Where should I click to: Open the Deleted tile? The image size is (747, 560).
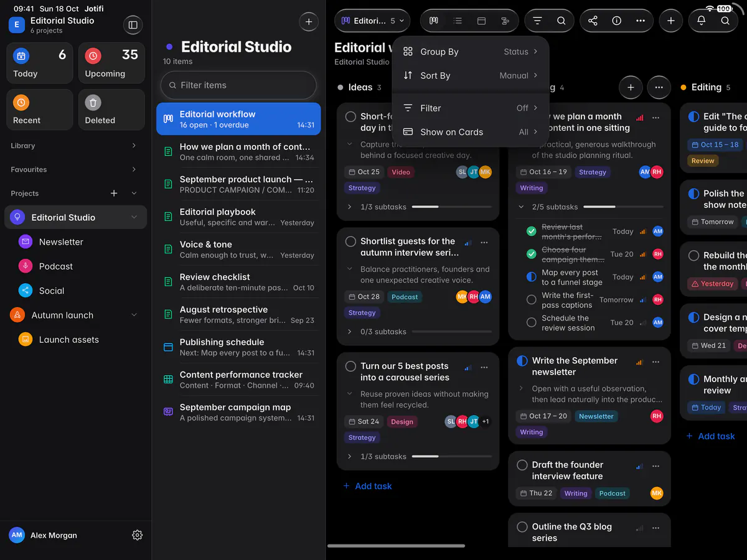pos(111,110)
